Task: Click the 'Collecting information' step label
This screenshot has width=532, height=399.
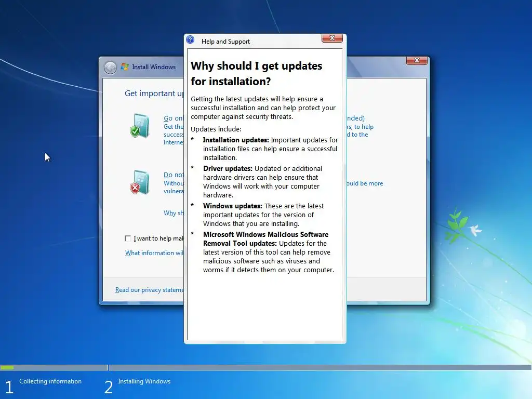Action: coord(50,381)
